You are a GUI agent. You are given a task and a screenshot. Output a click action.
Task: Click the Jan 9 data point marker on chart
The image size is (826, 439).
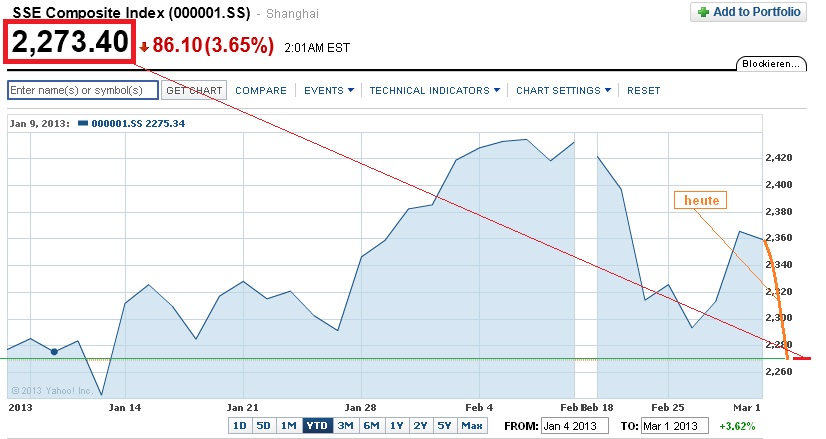click(x=54, y=351)
